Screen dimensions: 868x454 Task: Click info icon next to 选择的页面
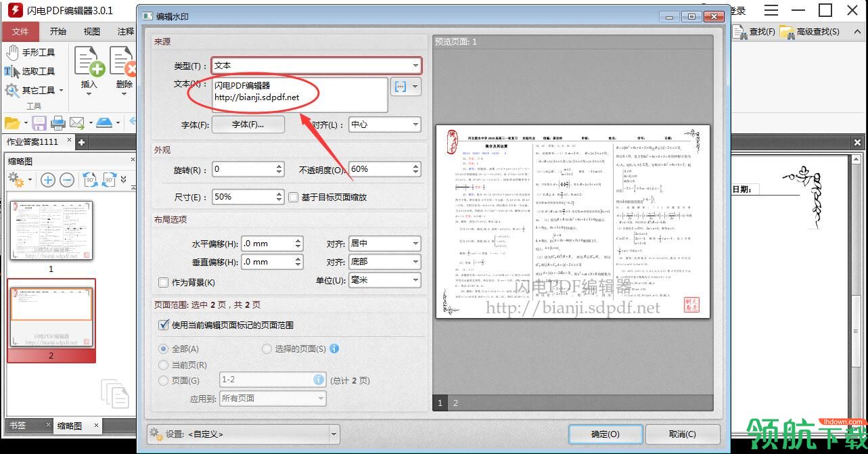point(334,348)
